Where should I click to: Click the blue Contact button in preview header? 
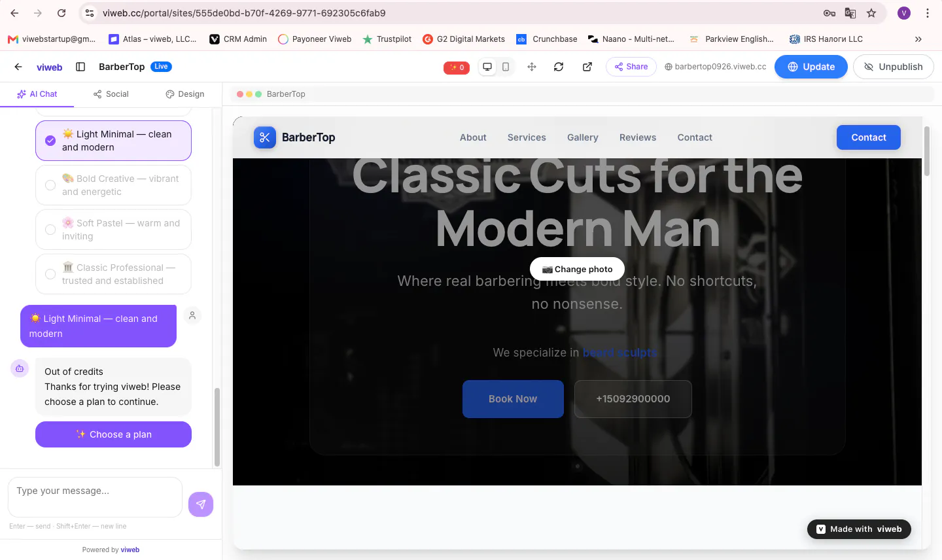(x=869, y=137)
